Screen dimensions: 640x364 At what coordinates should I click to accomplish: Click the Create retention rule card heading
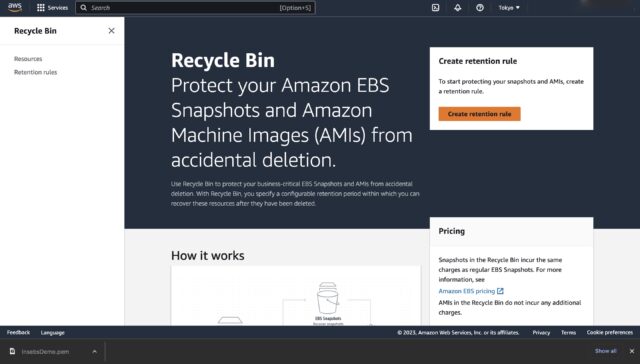coord(478,61)
